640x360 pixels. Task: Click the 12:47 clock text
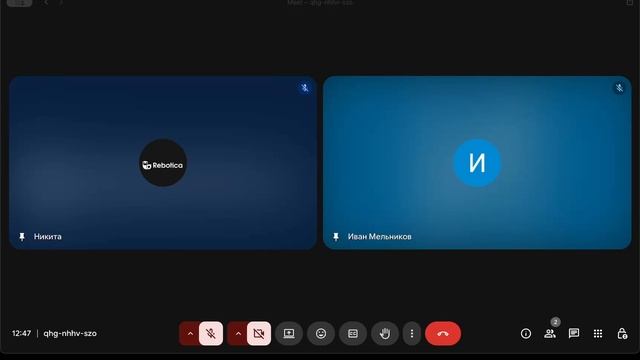[21, 333]
